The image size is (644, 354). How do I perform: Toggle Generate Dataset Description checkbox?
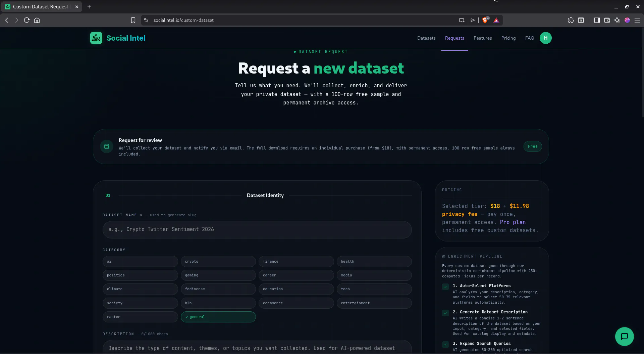tap(445, 313)
